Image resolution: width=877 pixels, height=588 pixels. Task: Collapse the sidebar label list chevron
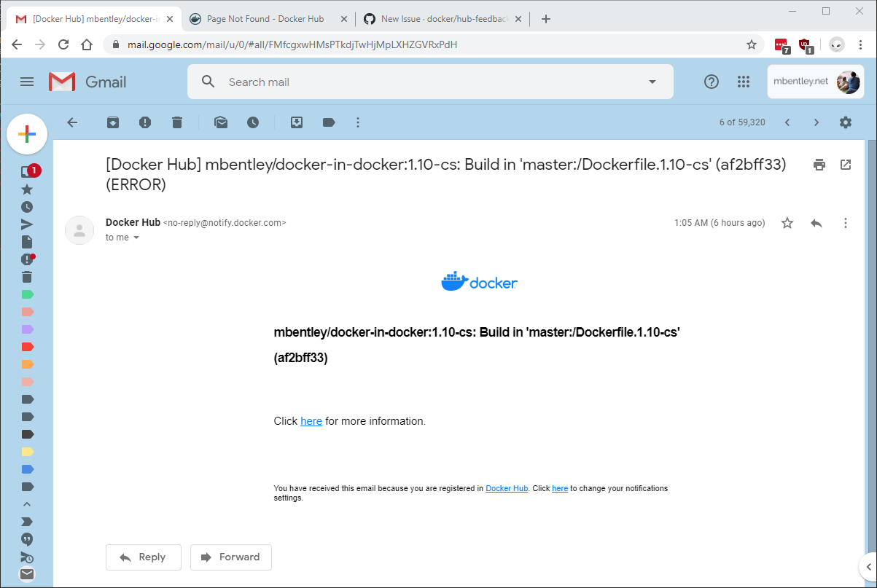[x=27, y=504]
